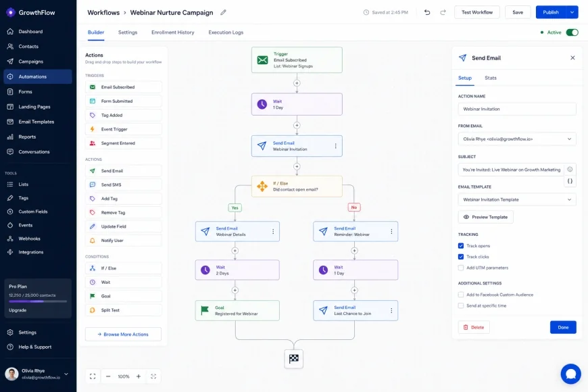The height and width of the screenshot is (392, 588).
Task: Open options menu on Webinar Invitation node
Action: [x=336, y=146]
